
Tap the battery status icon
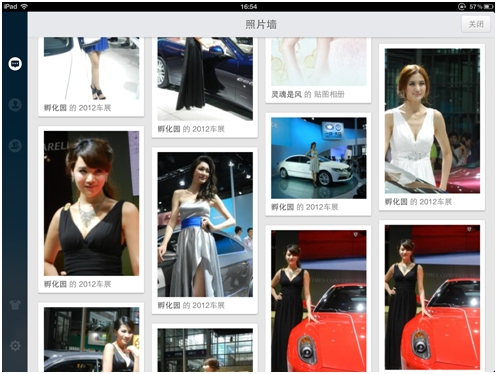click(x=489, y=6)
